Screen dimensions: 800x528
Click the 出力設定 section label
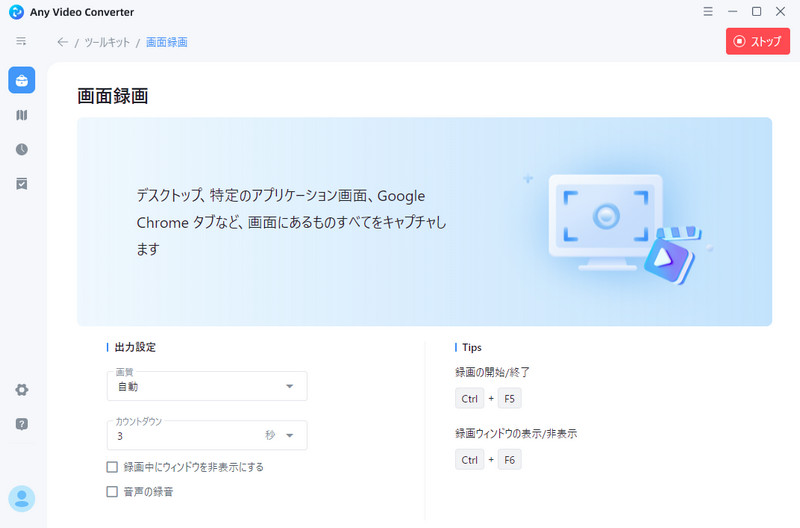pyautogui.click(x=135, y=347)
